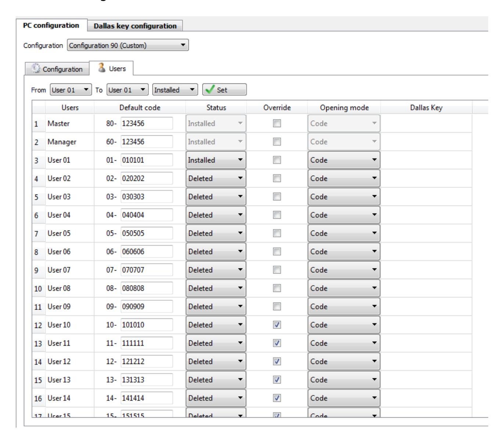The image size is (504, 443).
Task: Select the User 12 name cell
Action: tap(70, 362)
